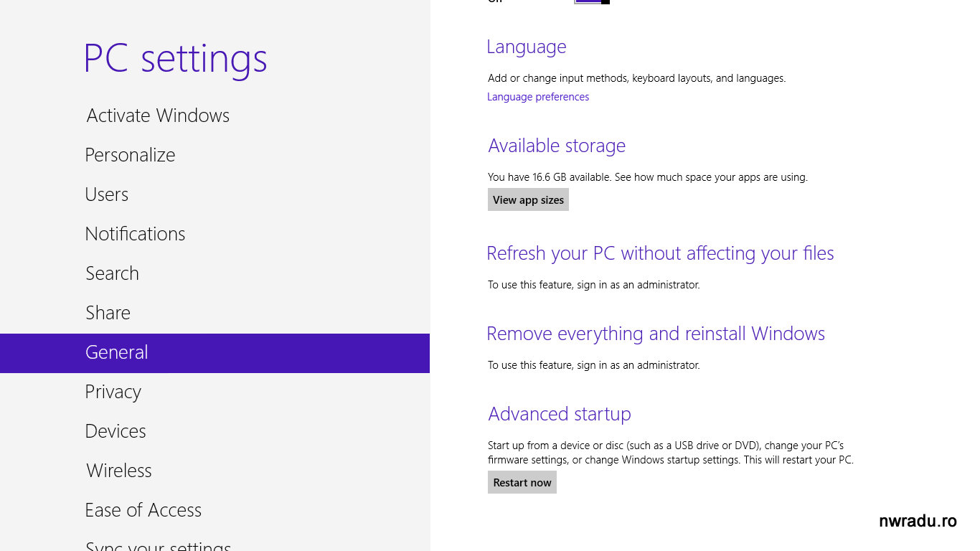The height and width of the screenshot is (551, 980).
Task: Choose Search in the PC settings list
Action: pos(112,273)
